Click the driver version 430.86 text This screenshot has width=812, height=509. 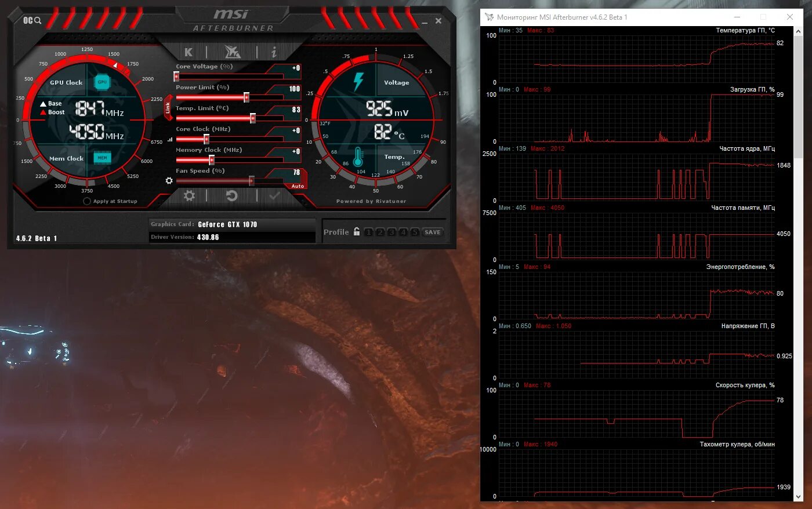[x=208, y=237]
